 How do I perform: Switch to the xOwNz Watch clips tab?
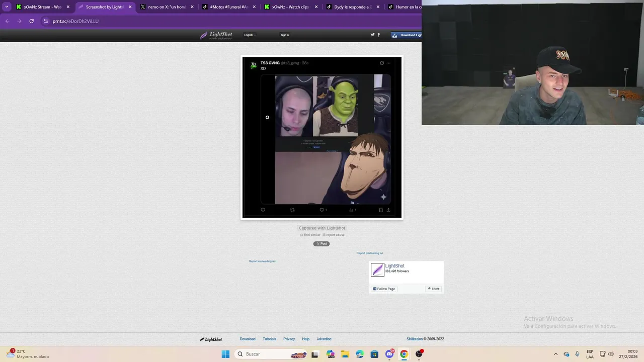[290, 7]
